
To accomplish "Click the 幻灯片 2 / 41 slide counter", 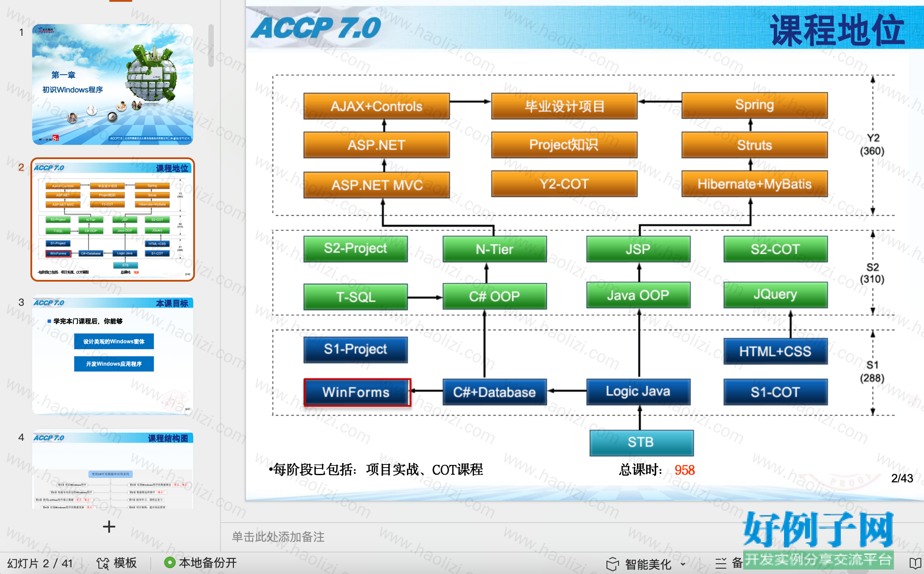I will coord(40,563).
